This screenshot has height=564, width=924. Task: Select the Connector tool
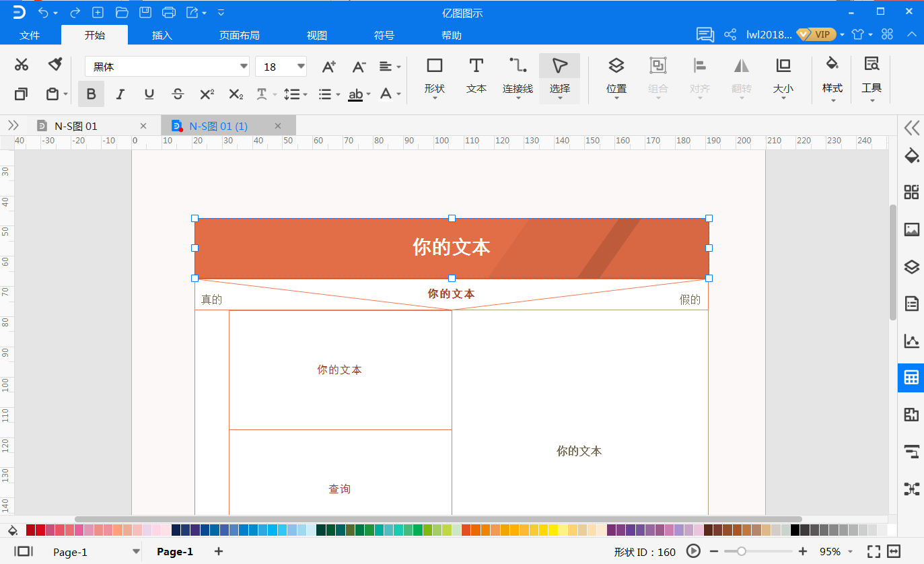coord(518,77)
